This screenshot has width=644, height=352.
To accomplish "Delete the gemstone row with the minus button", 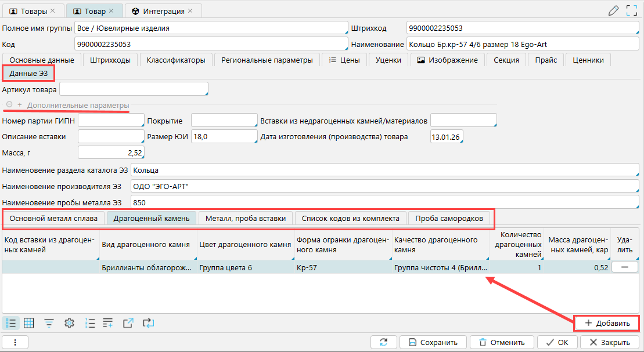I will [625, 267].
